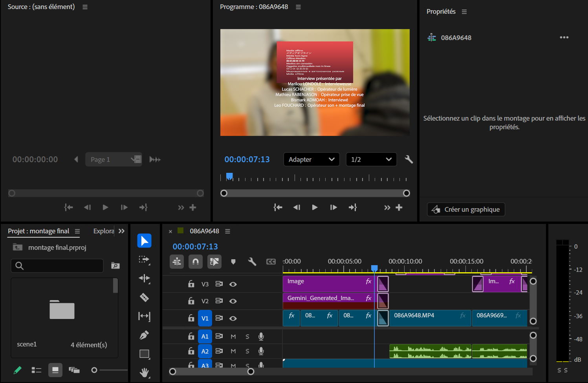Adjust the thumbnail zoom slider in the project panel

pyautogui.click(x=94, y=370)
